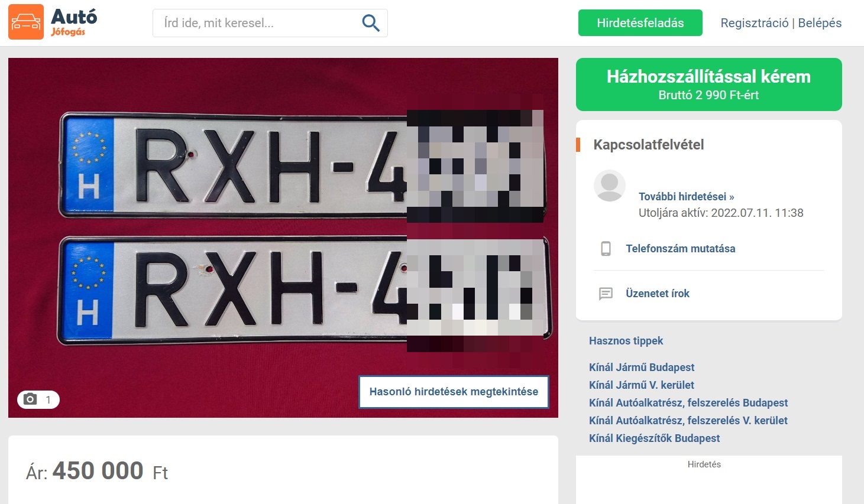Open the Belépés login link
This screenshot has height=504, width=864.
pos(820,23)
